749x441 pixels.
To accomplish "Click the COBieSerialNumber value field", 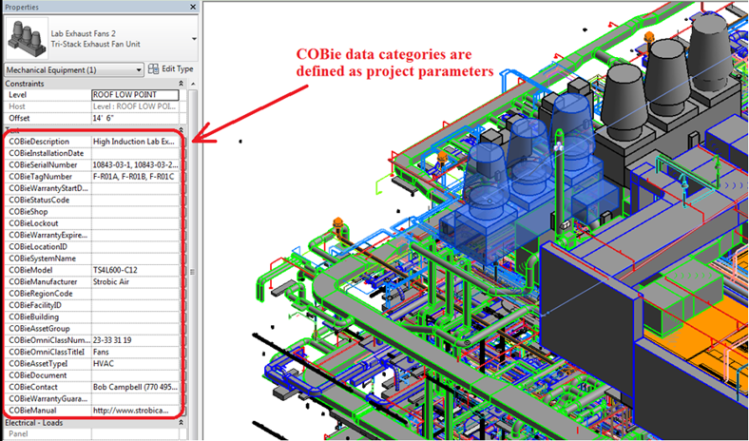I will click(137, 165).
